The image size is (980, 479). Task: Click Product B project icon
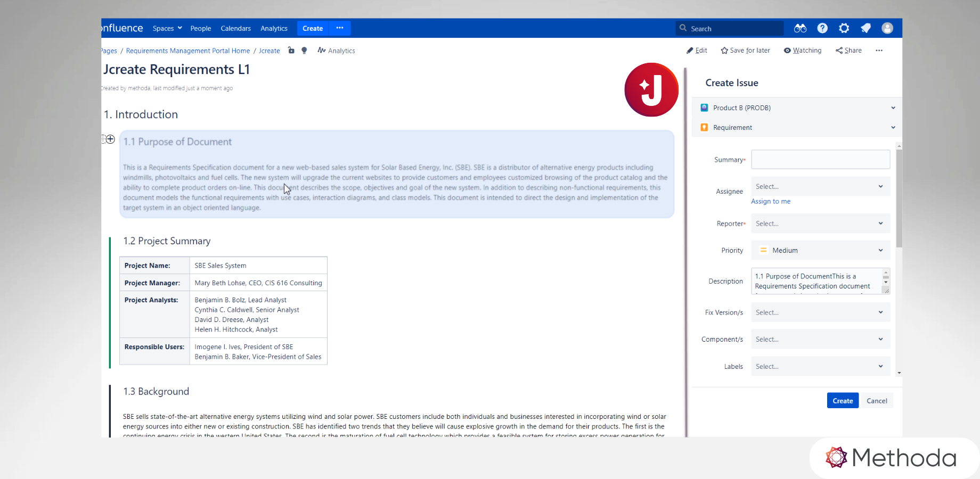(704, 108)
